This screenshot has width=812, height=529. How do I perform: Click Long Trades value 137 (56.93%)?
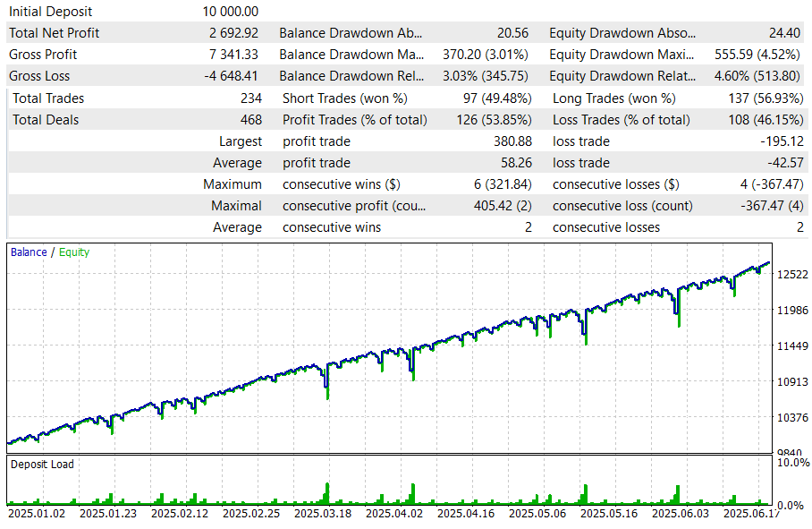click(759, 98)
